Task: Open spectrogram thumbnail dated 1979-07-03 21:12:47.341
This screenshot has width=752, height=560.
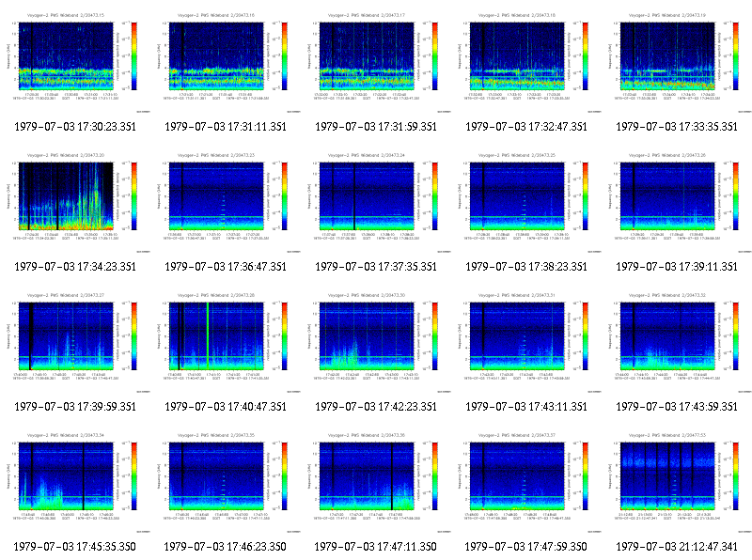Action: click(677, 482)
